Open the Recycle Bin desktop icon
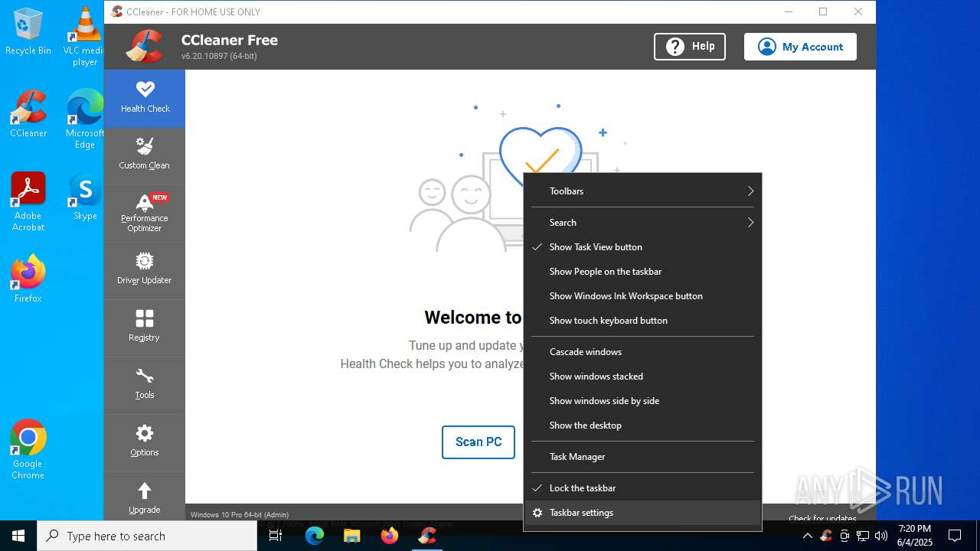 (x=28, y=32)
